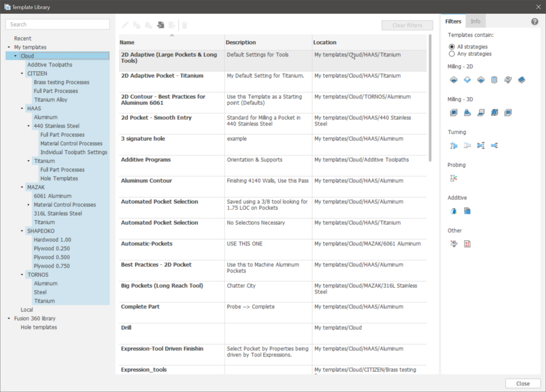Select fourth parallel-stripes icon under Milling - 3D
The image size is (546, 392).
click(494, 112)
